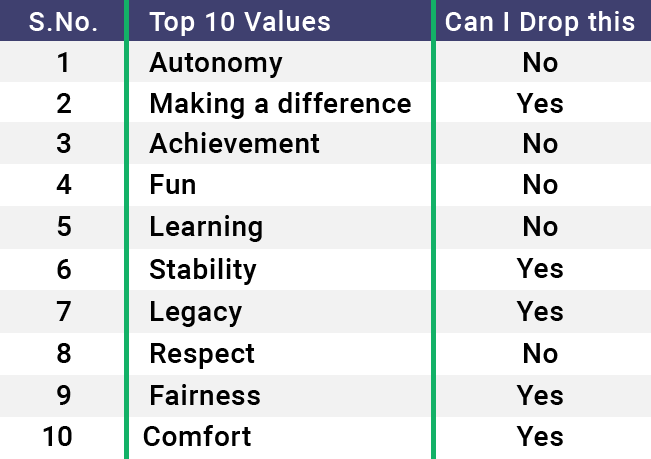This screenshot has width=651, height=459.
Task: Select the "Yes" answer for Comfort
Action: [x=540, y=436]
